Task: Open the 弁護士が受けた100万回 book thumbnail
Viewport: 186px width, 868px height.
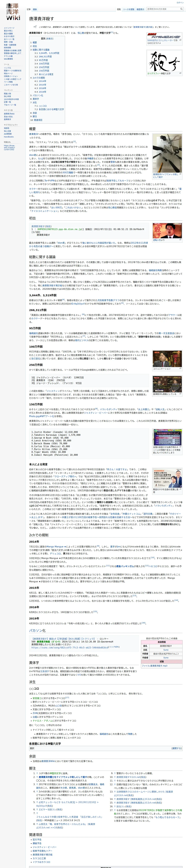Action: 167,478
